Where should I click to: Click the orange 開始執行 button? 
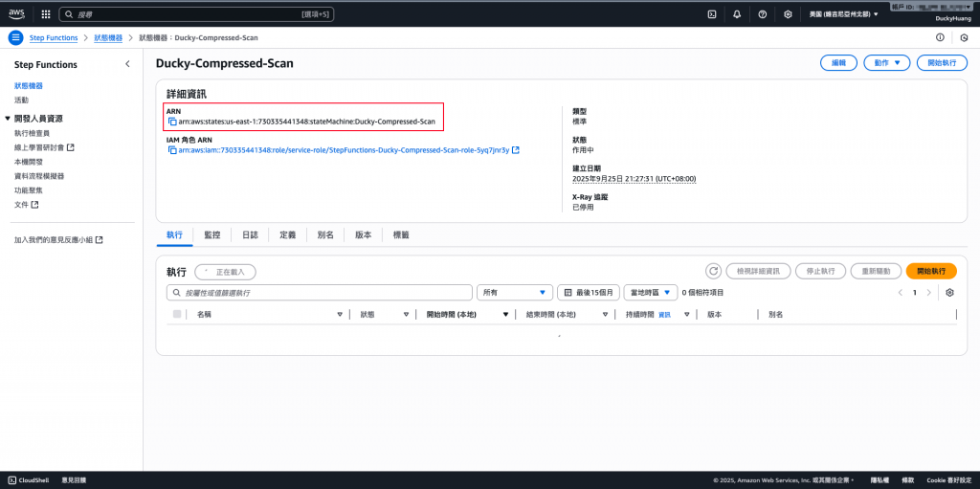[x=931, y=271]
